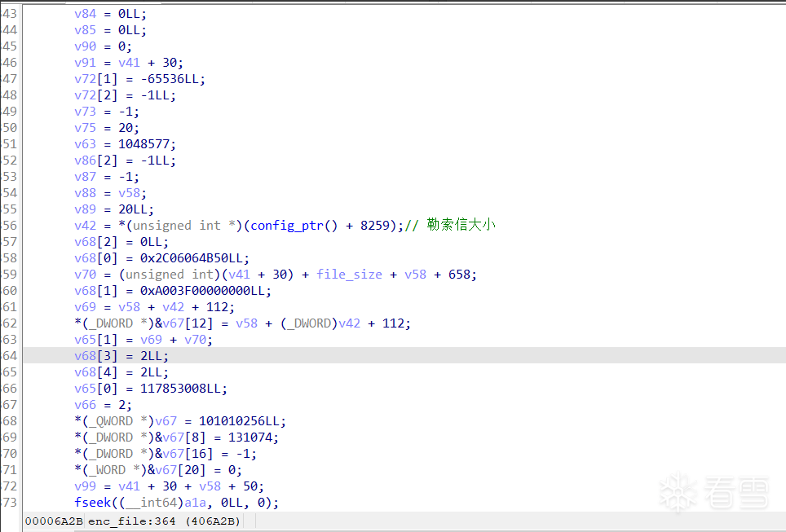Click the highlighted line "v68[3] = 2LL;"
Viewport: 786px width, 532px height.
coord(121,356)
